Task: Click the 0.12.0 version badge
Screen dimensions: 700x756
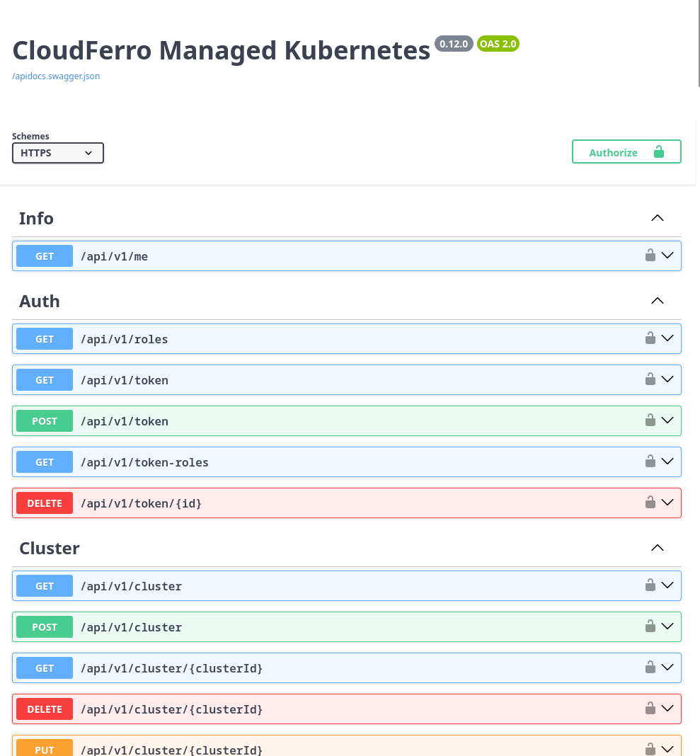Action: (x=454, y=44)
